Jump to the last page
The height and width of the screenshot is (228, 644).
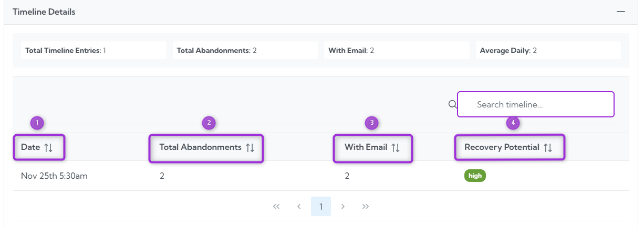[366, 207]
